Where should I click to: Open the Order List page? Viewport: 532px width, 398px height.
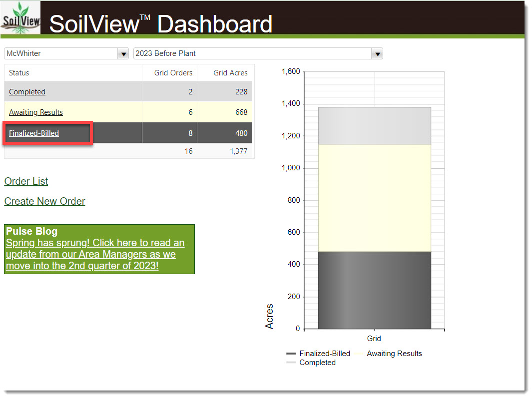pos(25,181)
